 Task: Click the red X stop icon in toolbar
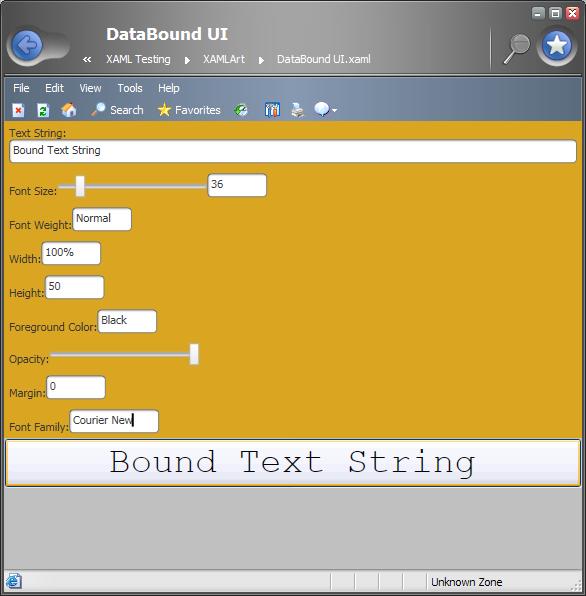(18, 110)
